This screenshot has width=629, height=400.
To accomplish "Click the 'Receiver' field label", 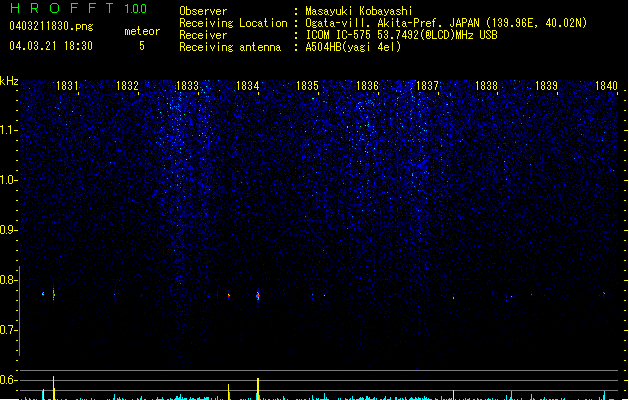I will [203, 35].
